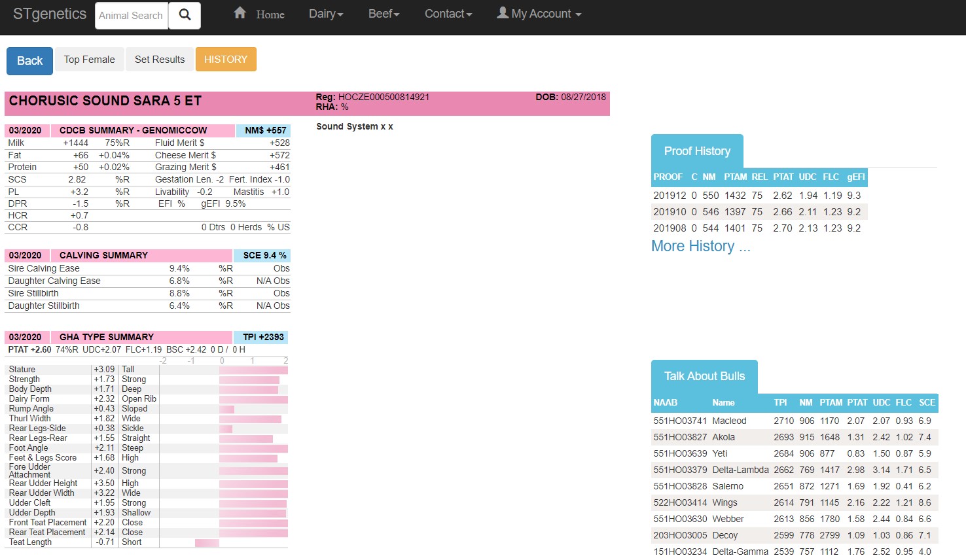The height and width of the screenshot is (560, 966).
Task: Click the Stature trait bar
Action: tap(253, 370)
